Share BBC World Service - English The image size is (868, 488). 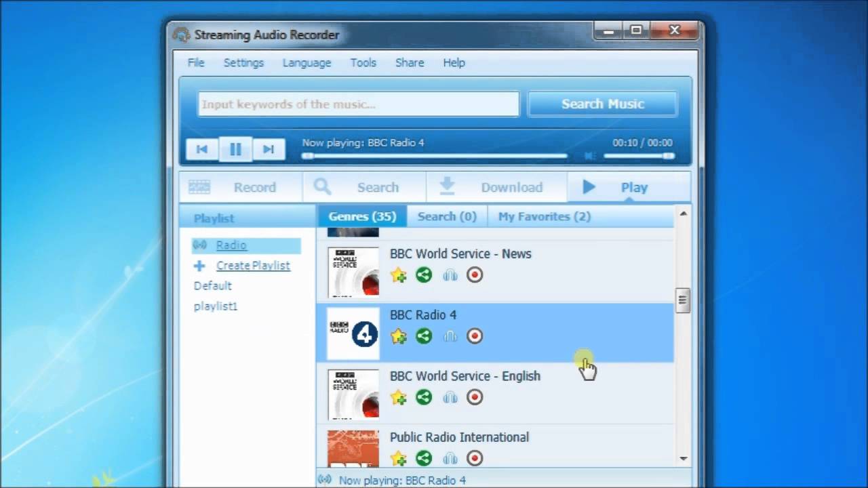pos(424,397)
